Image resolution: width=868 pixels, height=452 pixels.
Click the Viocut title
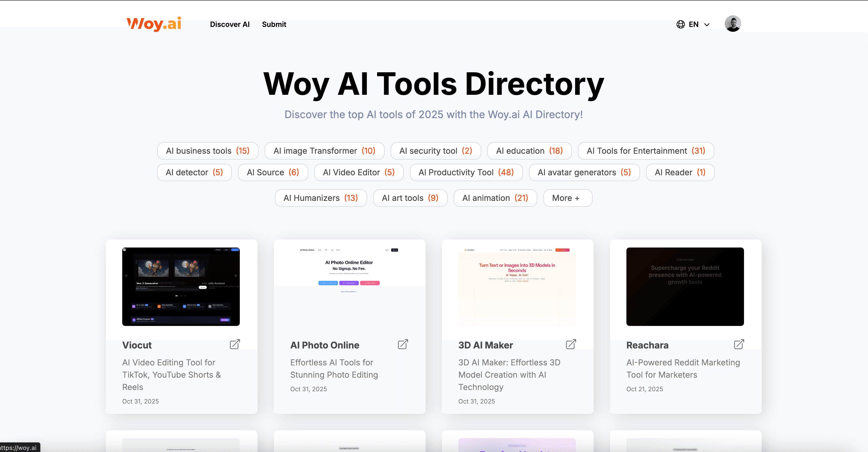click(x=137, y=345)
